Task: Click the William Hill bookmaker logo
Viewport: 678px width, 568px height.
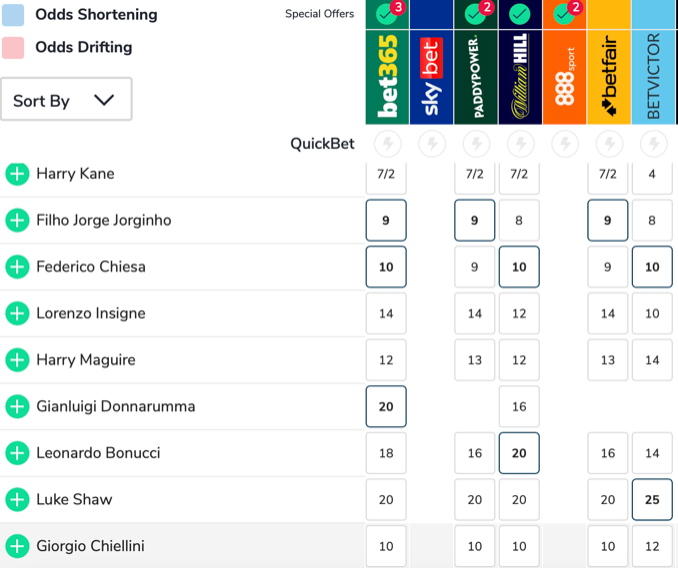Action: [x=520, y=77]
